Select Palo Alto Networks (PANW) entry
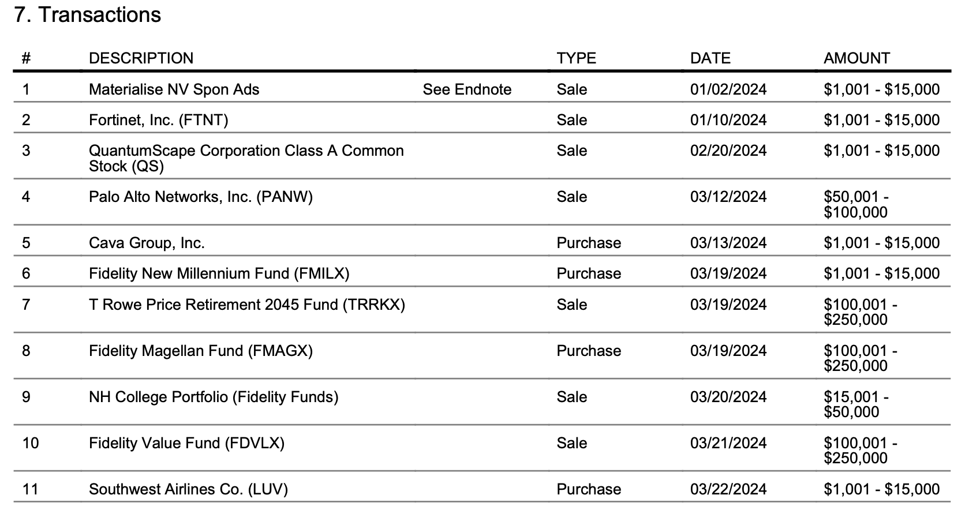 [x=200, y=197]
